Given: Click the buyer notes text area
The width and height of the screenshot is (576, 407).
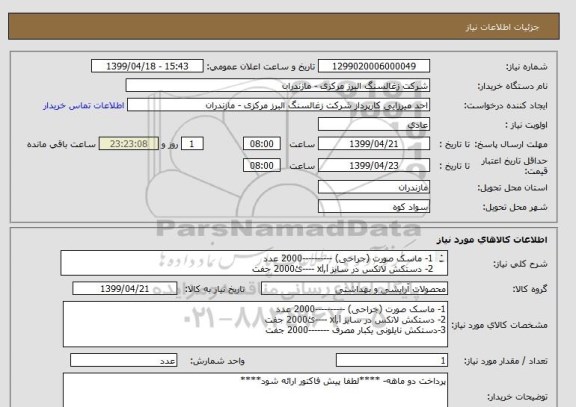Looking at the screenshot, I should pyautogui.click(x=255, y=390).
